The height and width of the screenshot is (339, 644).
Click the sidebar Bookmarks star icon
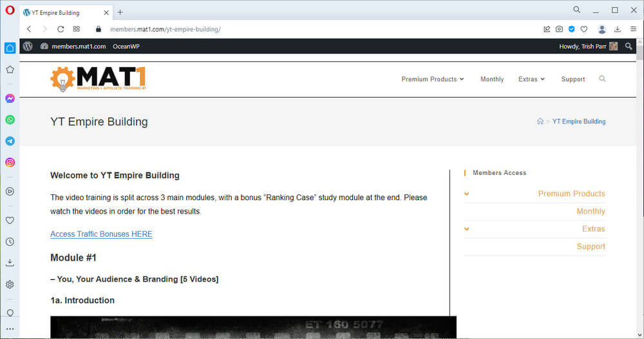tap(10, 69)
